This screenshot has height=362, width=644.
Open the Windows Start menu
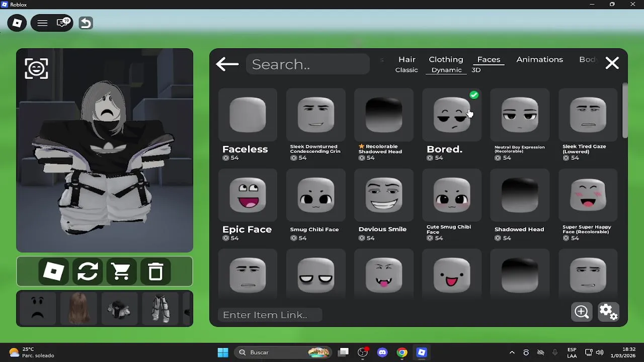coord(223,352)
